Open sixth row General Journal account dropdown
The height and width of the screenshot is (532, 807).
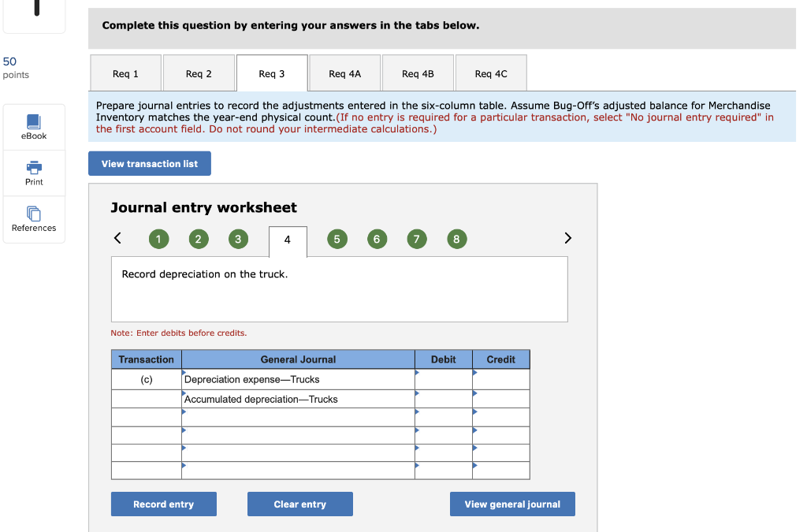298,471
